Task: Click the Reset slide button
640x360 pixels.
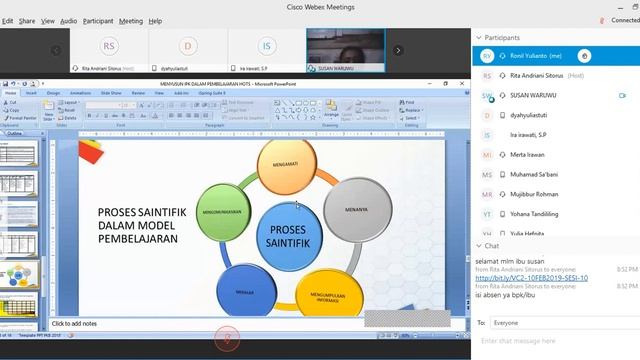Action: pyautogui.click(x=67, y=110)
